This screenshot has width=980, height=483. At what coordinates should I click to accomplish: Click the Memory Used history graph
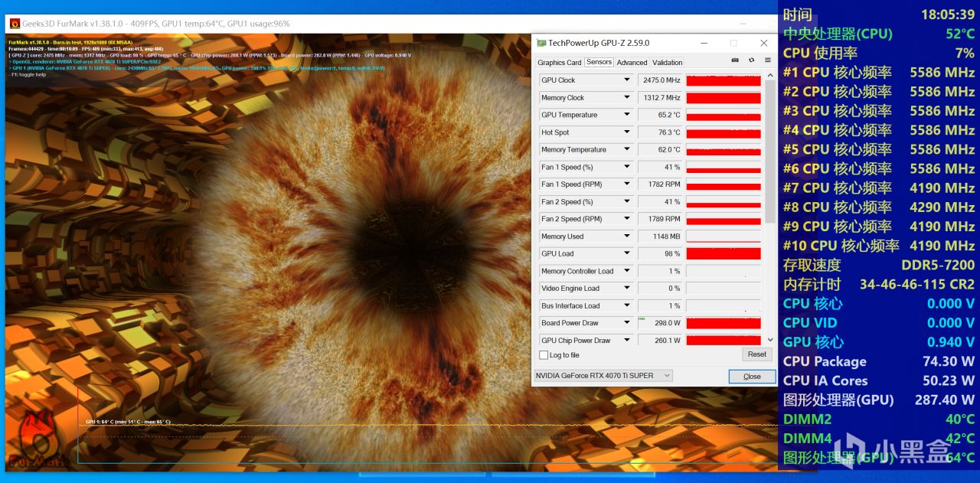(724, 237)
